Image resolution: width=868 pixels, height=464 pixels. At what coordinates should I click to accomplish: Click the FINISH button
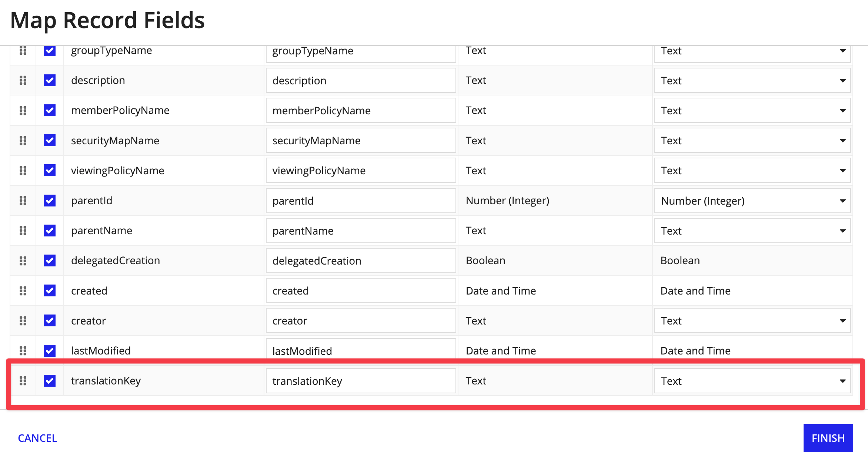828,438
